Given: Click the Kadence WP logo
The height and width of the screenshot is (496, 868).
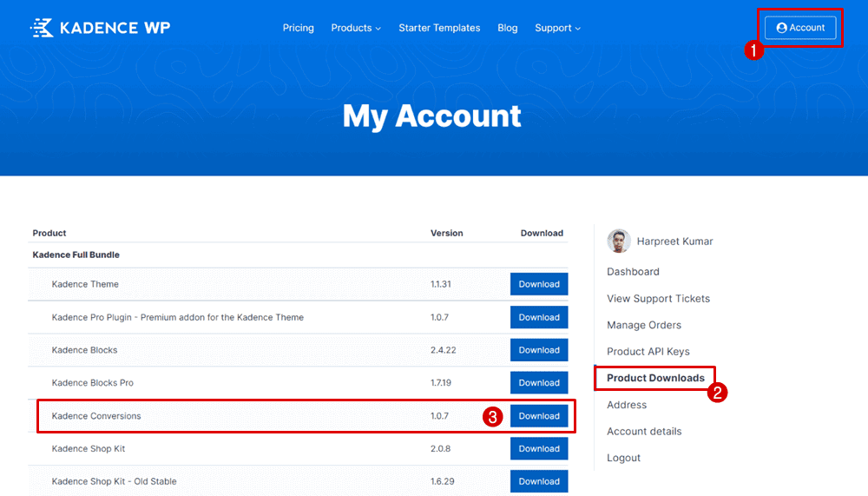Looking at the screenshot, I should [100, 28].
